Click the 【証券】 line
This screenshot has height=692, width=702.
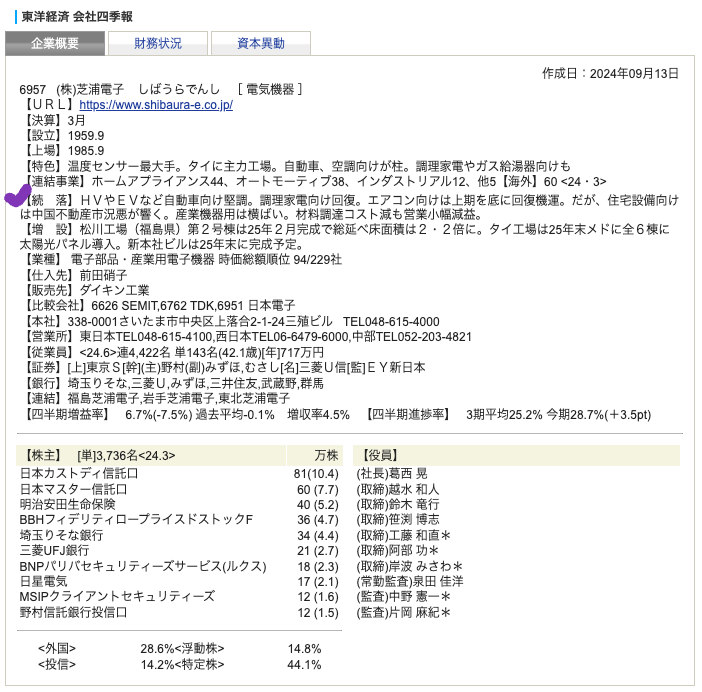pos(223,368)
